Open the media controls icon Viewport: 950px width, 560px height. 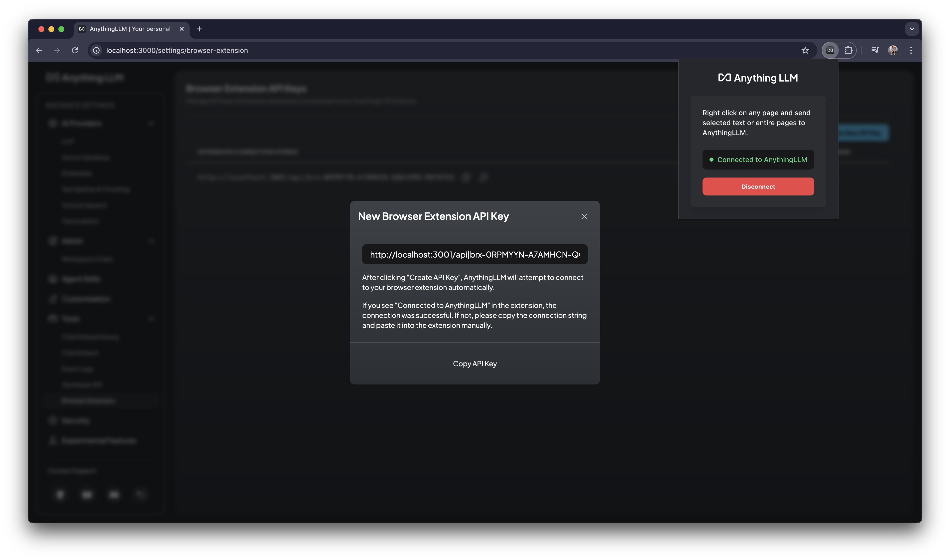tap(875, 50)
